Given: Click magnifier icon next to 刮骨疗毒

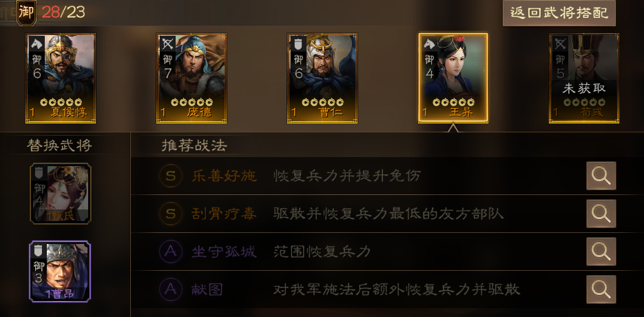Looking at the screenshot, I should pyautogui.click(x=601, y=214).
